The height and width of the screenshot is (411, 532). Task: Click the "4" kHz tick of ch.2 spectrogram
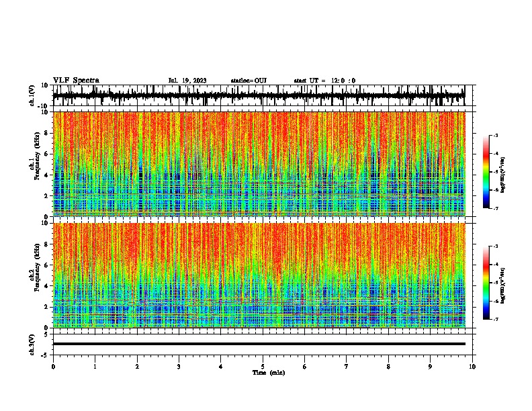(46, 286)
